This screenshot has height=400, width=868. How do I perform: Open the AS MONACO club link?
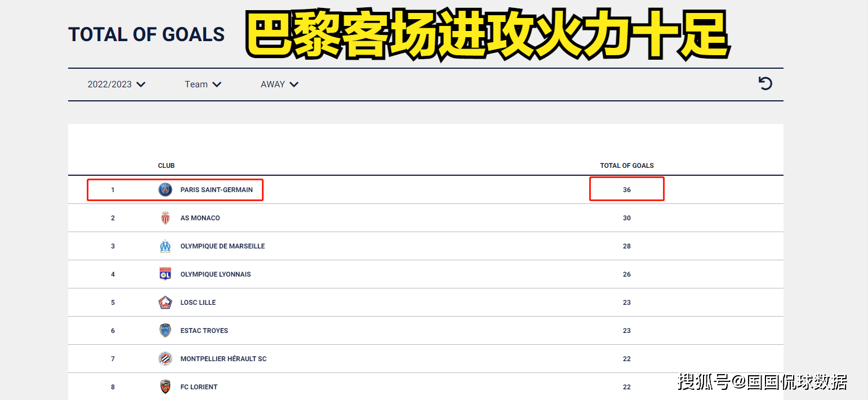tap(200, 218)
